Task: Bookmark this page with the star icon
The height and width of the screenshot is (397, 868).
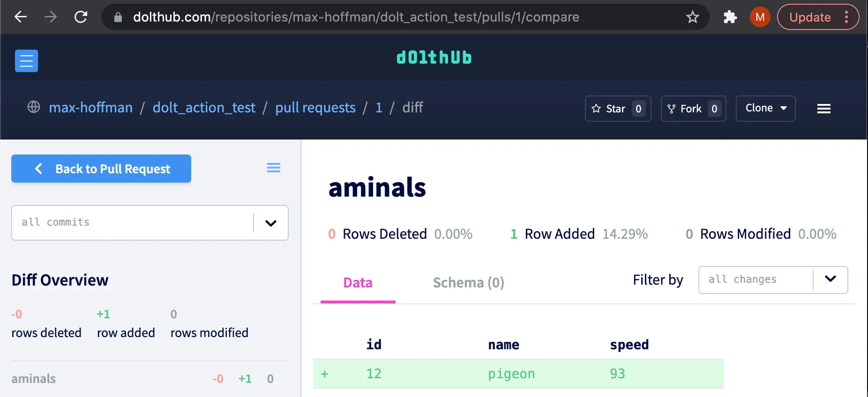Action: [x=692, y=17]
